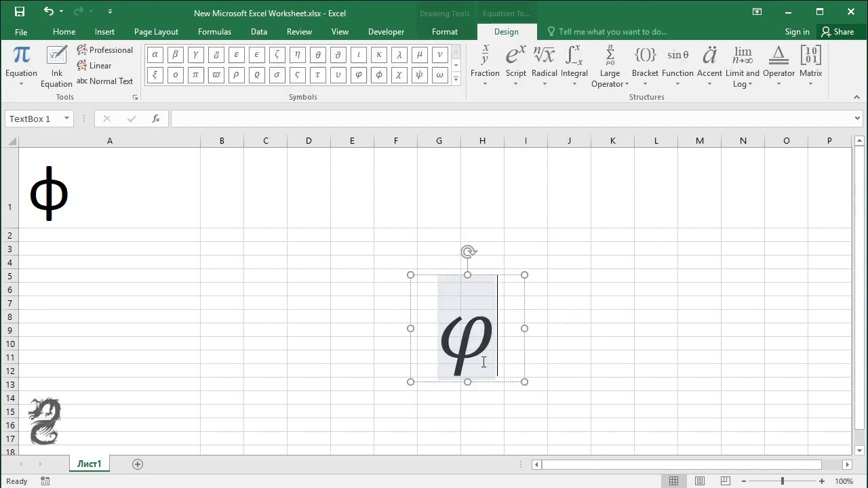Click the Fraction structure icon
The width and height of the screenshot is (868, 488).
pos(485,66)
